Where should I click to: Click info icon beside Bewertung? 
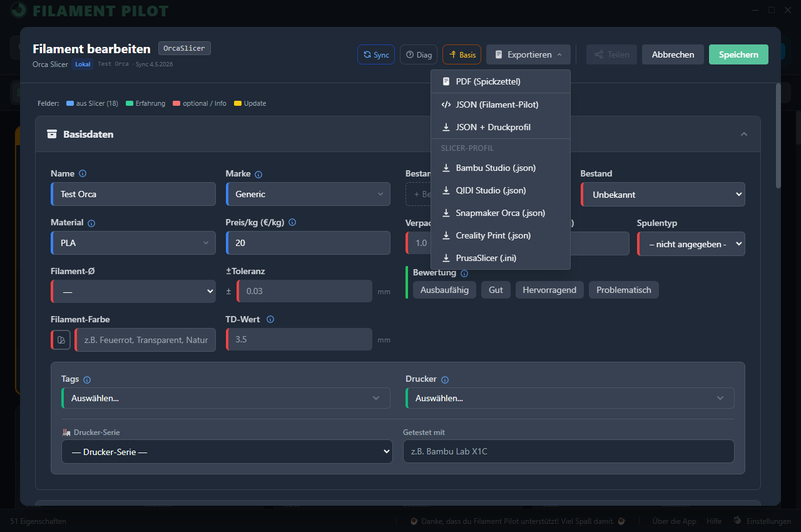point(464,274)
